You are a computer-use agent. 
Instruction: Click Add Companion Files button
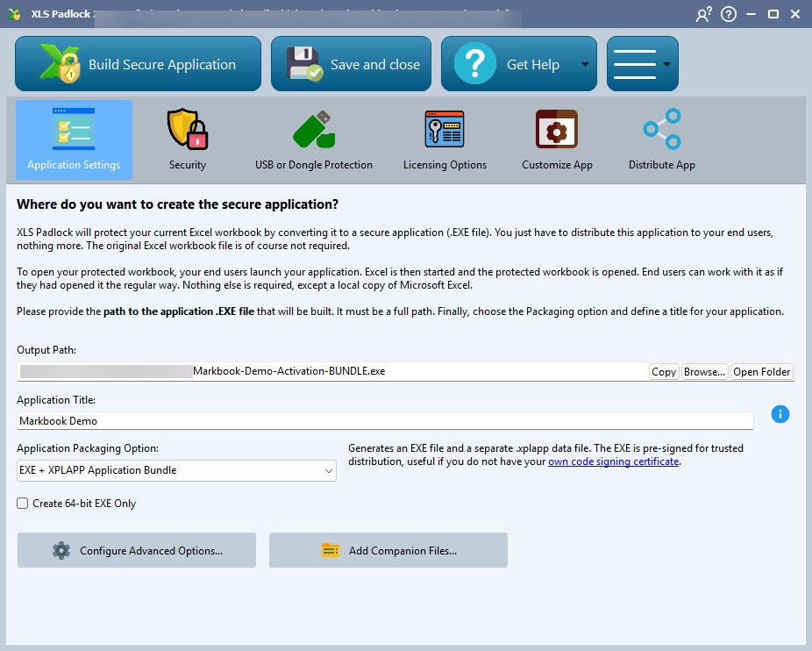point(388,550)
